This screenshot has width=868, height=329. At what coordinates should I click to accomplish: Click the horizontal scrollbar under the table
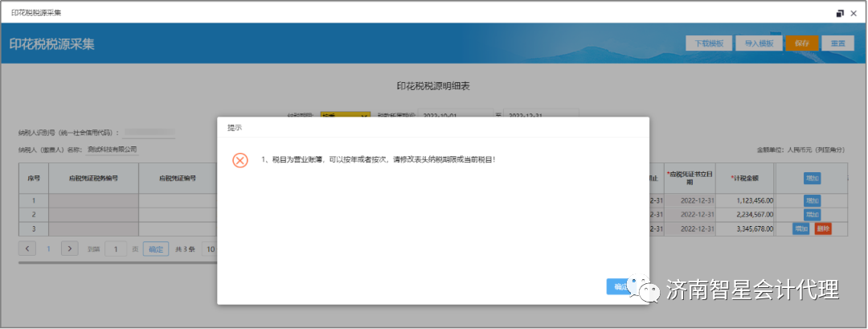(117, 262)
